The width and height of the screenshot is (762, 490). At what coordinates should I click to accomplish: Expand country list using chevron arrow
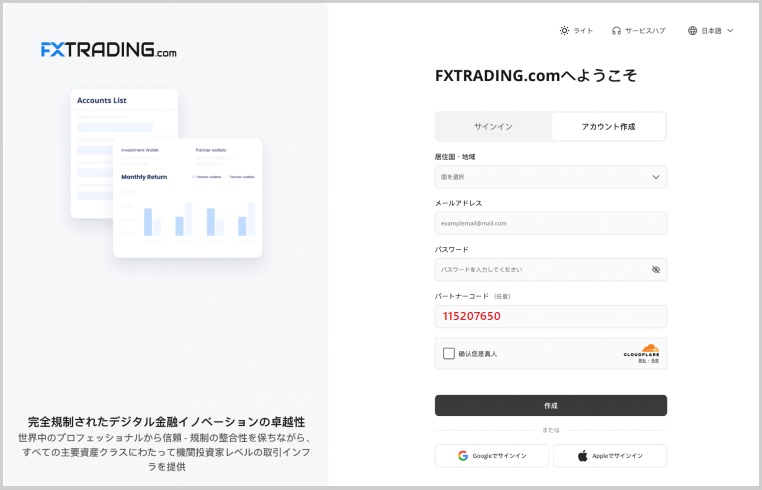tap(656, 177)
